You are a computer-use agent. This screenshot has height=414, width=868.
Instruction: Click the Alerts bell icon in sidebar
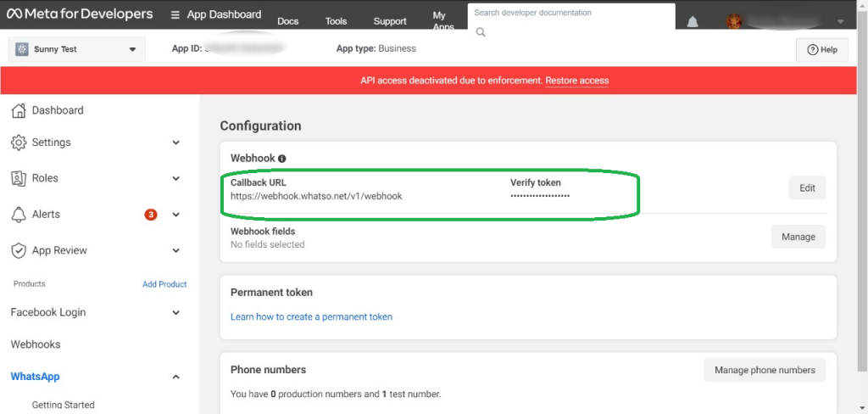[19, 215]
